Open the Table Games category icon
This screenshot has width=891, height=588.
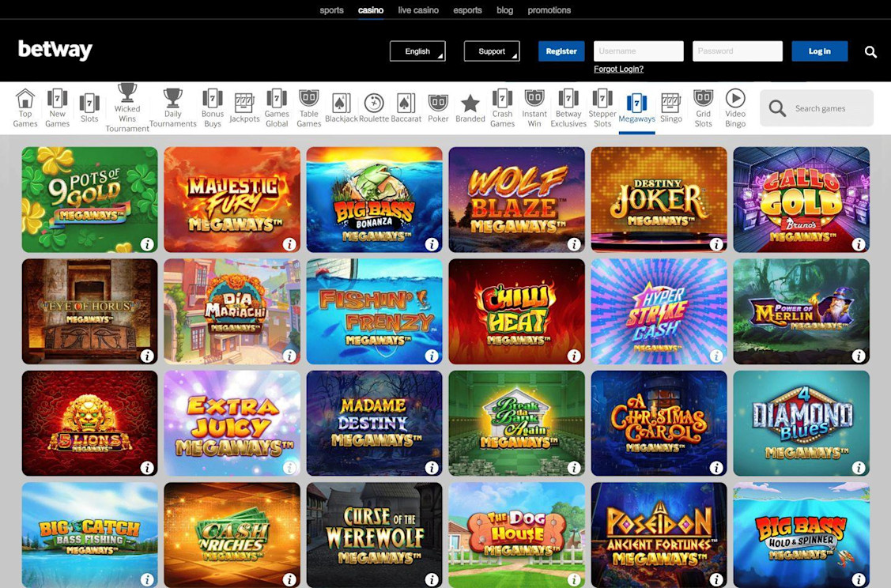pyautogui.click(x=308, y=98)
